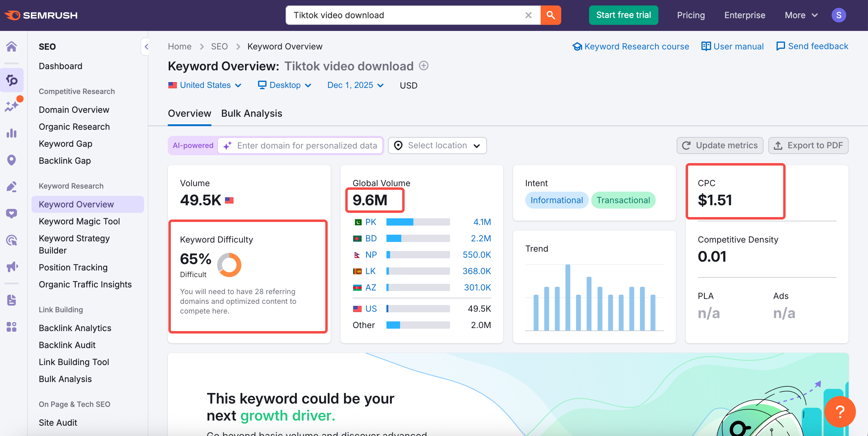868x436 pixels.
Task: Click the Start free trial button
Action: coord(623,15)
